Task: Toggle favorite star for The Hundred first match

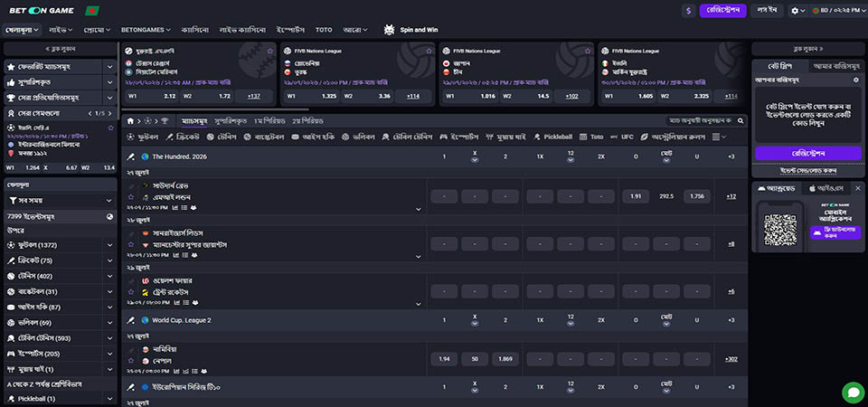Action: click(x=130, y=197)
